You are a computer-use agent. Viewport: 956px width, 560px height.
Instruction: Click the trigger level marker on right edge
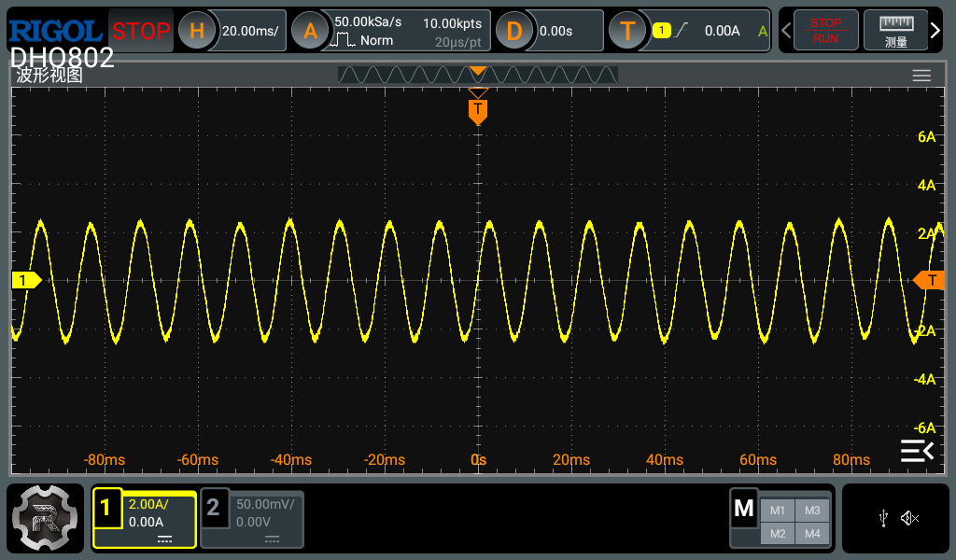point(929,280)
